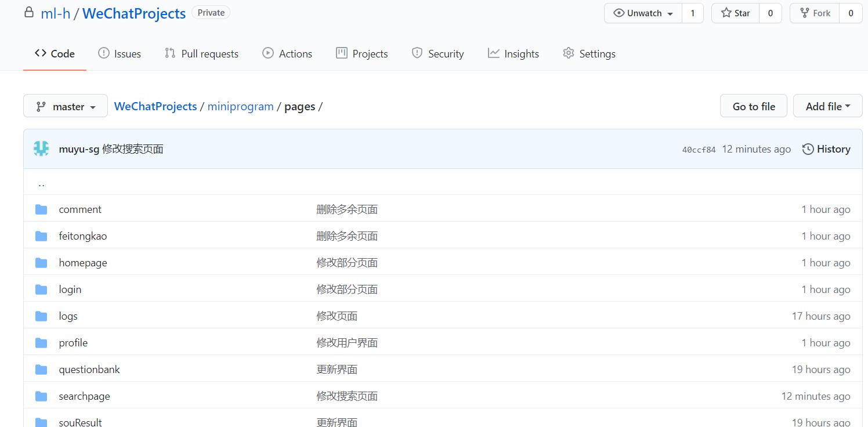The image size is (868, 427).
Task: Click the Pull requests branch icon
Action: click(x=170, y=53)
